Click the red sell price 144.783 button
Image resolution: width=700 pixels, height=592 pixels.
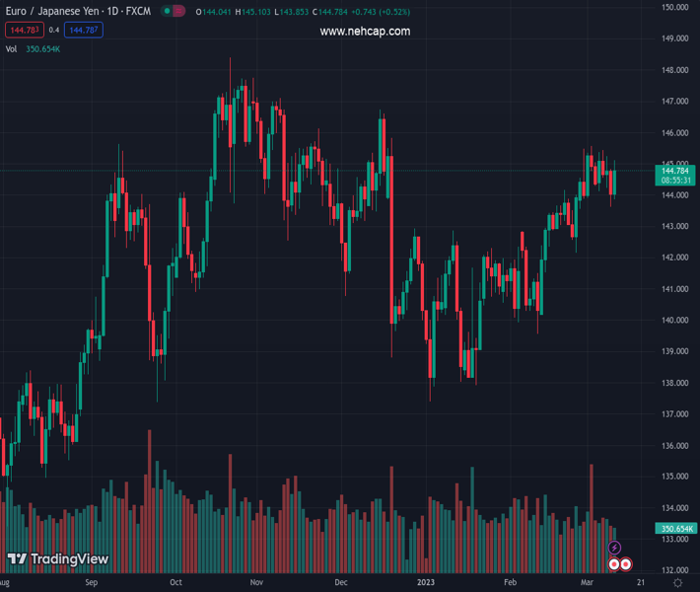pyautogui.click(x=22, y=31)
